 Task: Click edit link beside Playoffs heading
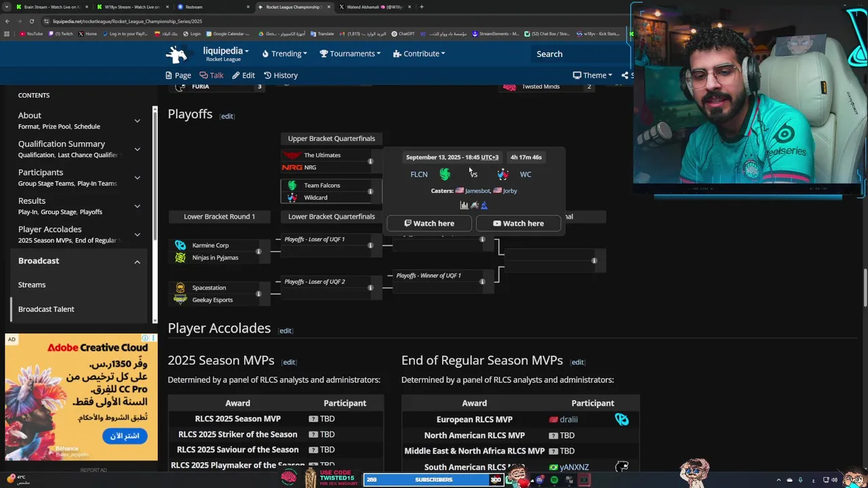(227, 116)
